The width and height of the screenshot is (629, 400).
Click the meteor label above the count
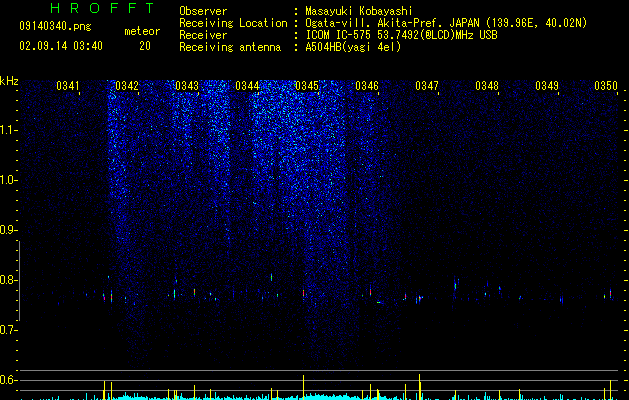(142, 31)
